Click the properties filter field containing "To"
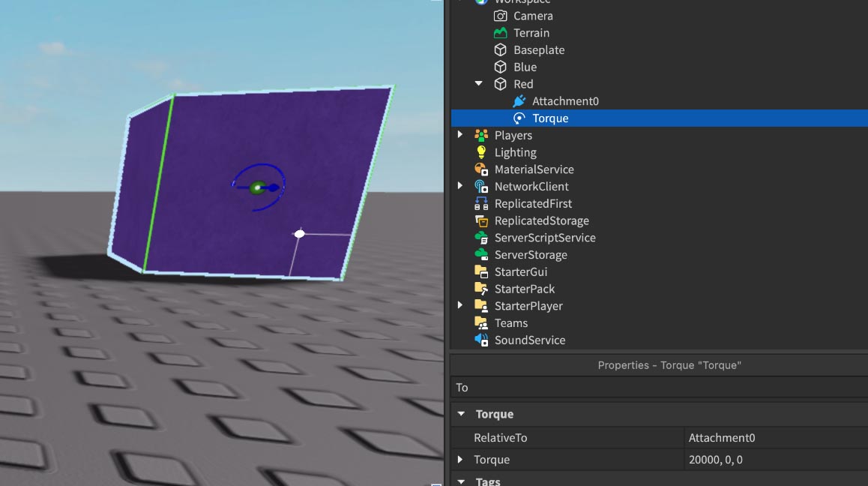868x486 pixels. [x=660, y=387]
